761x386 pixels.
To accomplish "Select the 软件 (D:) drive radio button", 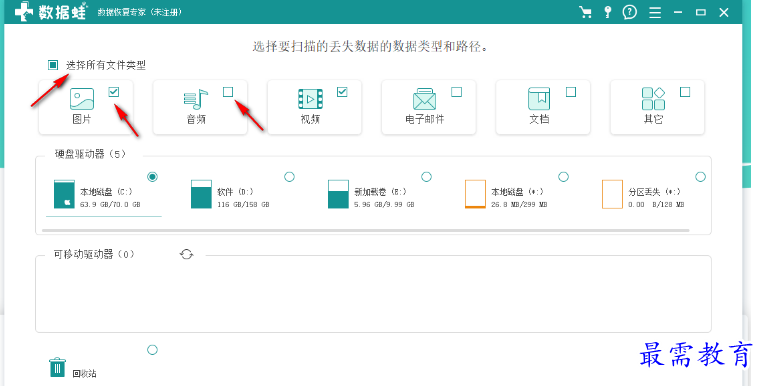I will click(x=289, y=177).
